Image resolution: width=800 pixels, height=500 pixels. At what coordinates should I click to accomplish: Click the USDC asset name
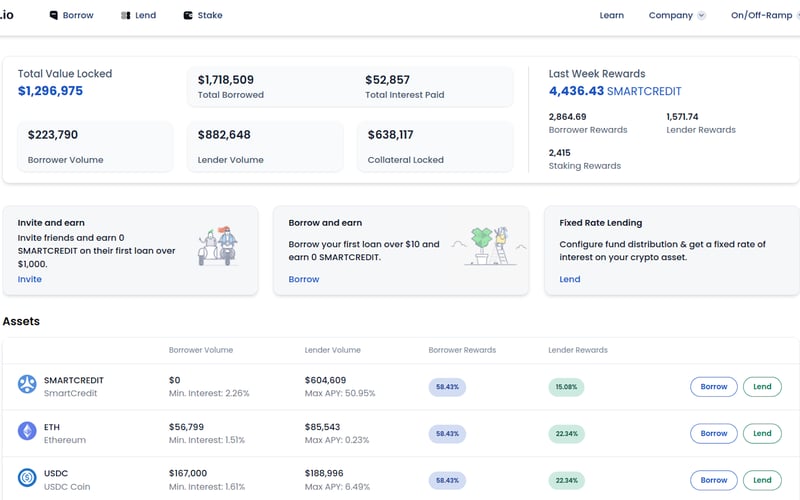point(56,473)
